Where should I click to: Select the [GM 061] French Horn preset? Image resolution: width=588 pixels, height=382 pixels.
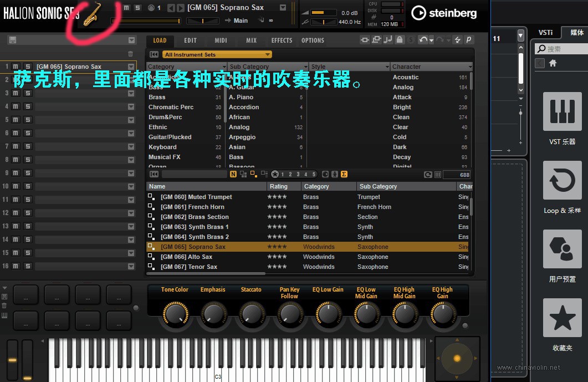click(x=308, y=207)
